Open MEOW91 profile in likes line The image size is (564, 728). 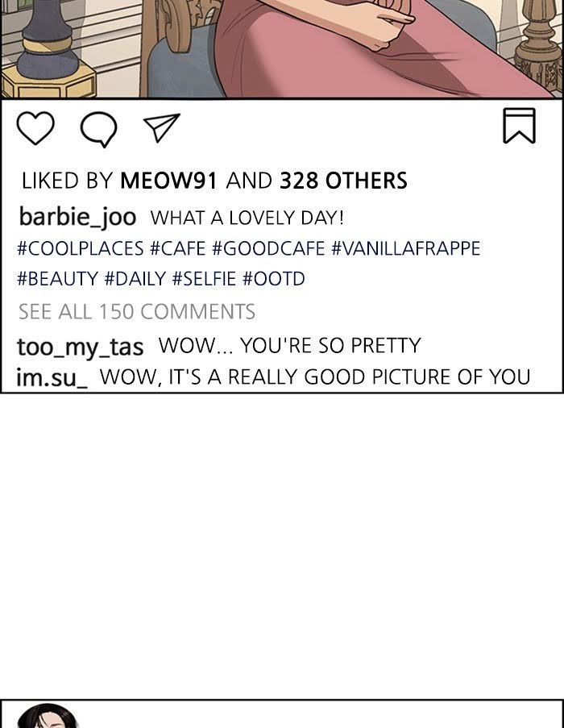(168, 181)
